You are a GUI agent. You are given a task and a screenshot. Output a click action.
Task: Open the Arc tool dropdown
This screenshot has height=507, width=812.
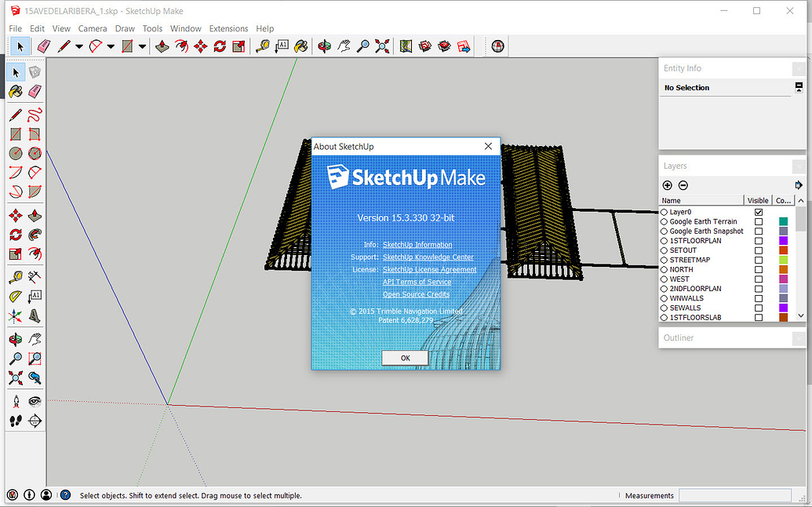(x=111, y=46)
